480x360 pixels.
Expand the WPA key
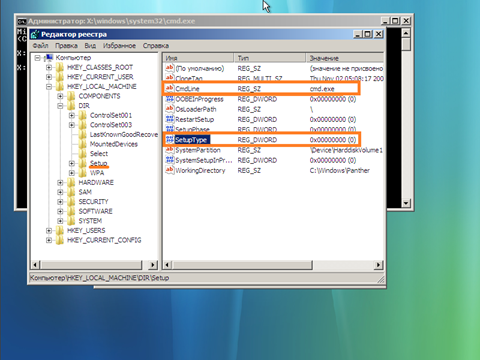point(72,173)
